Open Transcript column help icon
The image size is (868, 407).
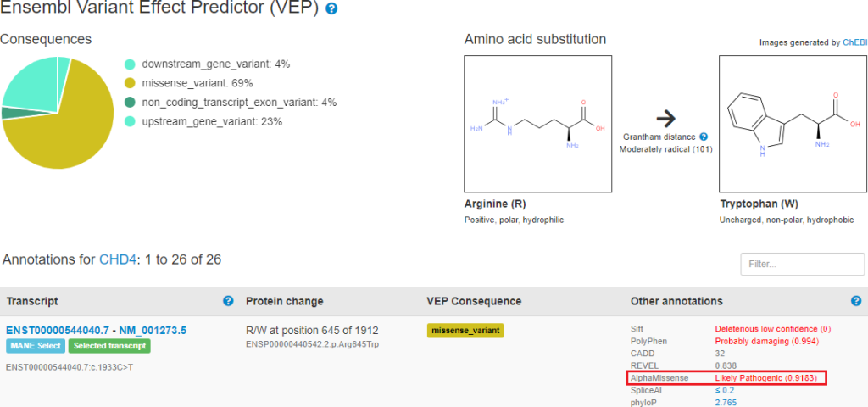[227, 301]
